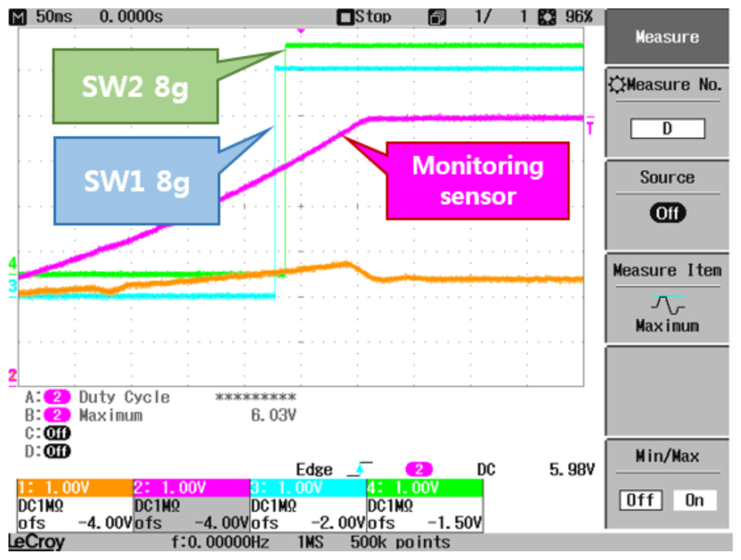Click the Stop acquisition indicator icon
Image resolution: width=741 pixels, height=560 pixels.
(345, 17)
